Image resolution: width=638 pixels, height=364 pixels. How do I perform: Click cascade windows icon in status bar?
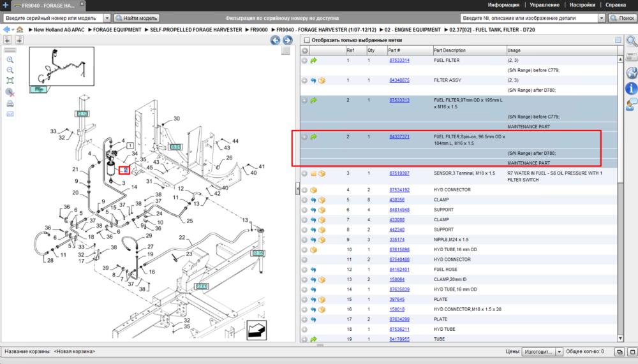619,352
